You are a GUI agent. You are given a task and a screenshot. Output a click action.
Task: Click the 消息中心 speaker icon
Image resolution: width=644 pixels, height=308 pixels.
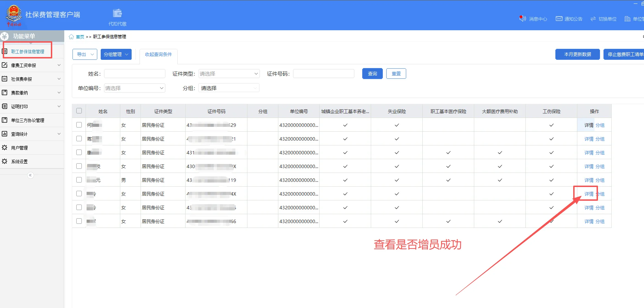click(522, 18)
